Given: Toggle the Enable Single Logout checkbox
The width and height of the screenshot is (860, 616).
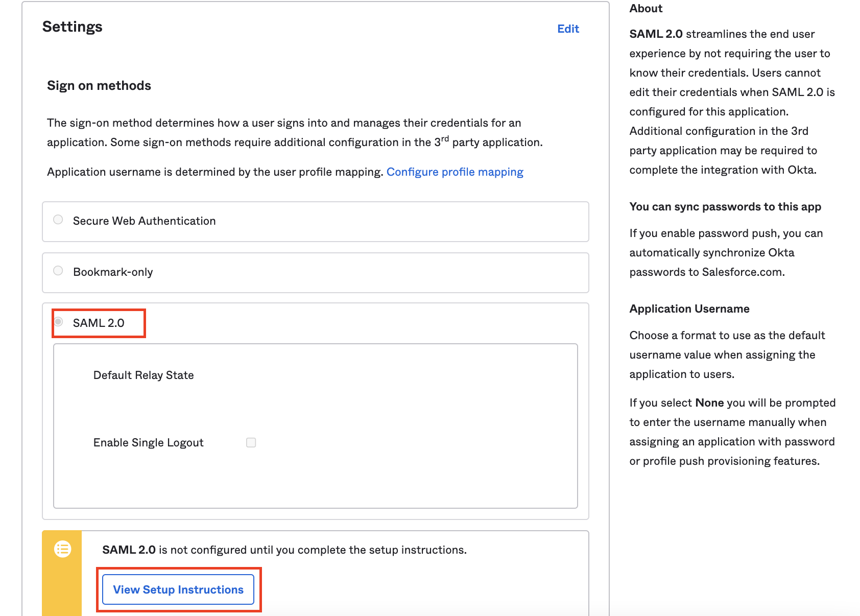Looking at the screenshot, I should [251, 442].
